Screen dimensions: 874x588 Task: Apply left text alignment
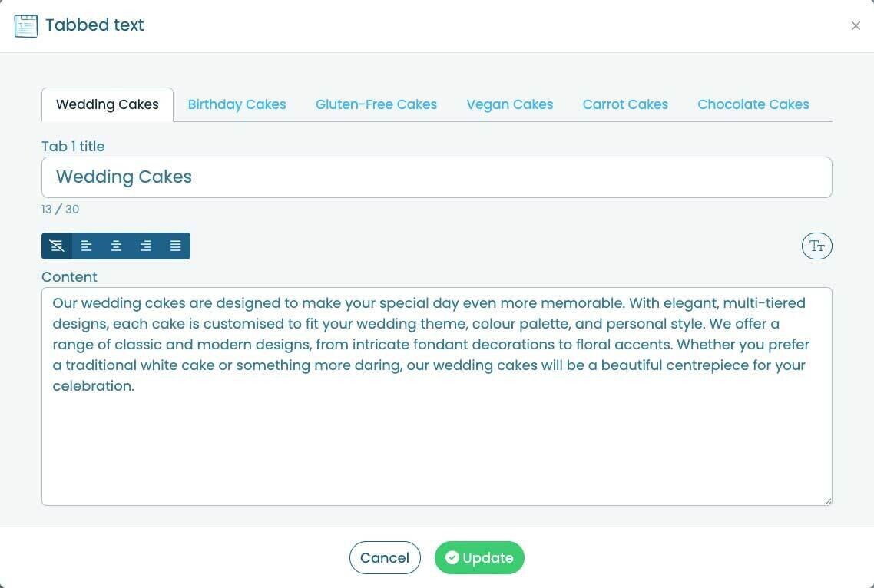click(x=86, y=246)
